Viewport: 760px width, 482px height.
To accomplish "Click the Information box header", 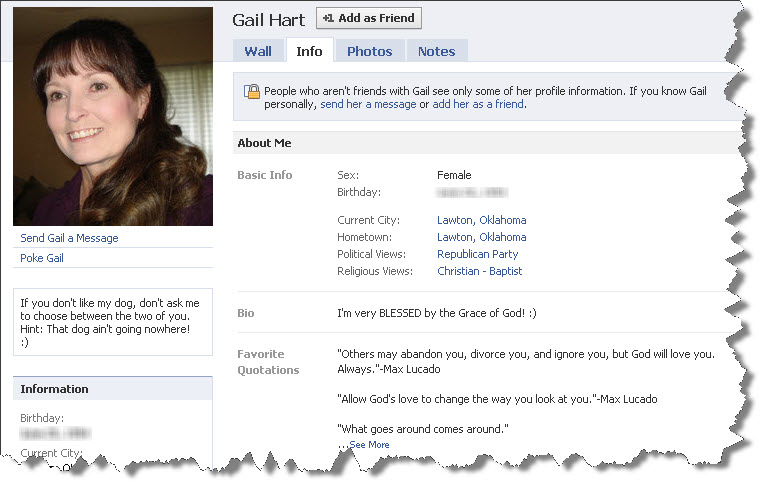I will pos(112,389).
